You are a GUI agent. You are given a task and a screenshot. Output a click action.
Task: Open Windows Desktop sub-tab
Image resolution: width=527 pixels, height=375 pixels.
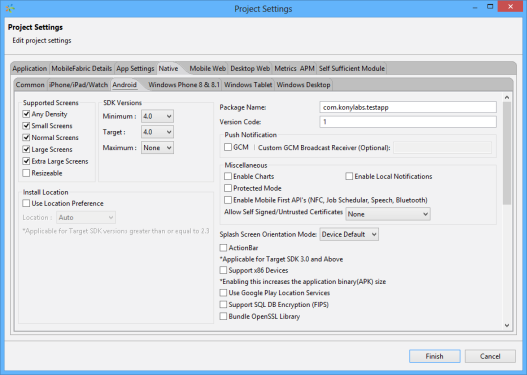(x=303, y=85)
